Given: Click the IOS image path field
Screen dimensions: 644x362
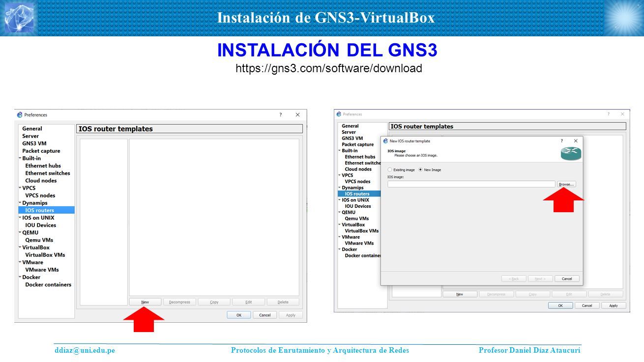Looking at the screenshot, I should click(471, 184).
